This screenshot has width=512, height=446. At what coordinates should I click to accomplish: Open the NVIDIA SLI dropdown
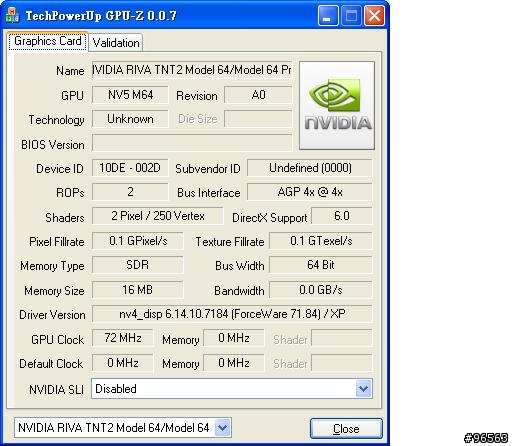363,389
